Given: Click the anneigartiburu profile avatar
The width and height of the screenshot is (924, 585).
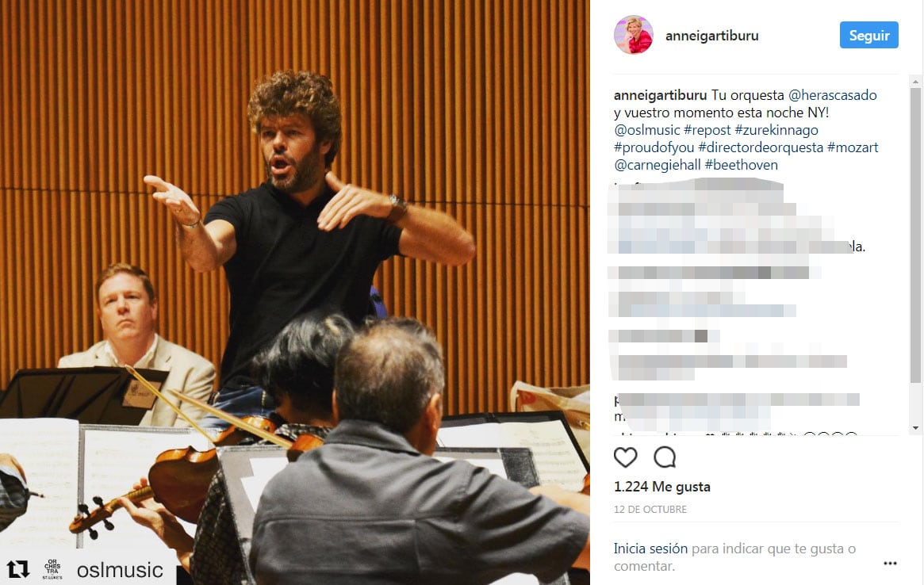Looking at the screenshot, I should 634,35.
